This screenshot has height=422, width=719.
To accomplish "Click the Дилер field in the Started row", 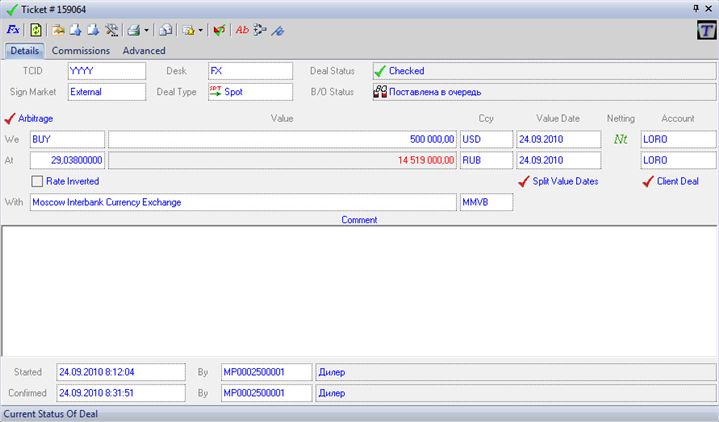I will tap(516, 372).
